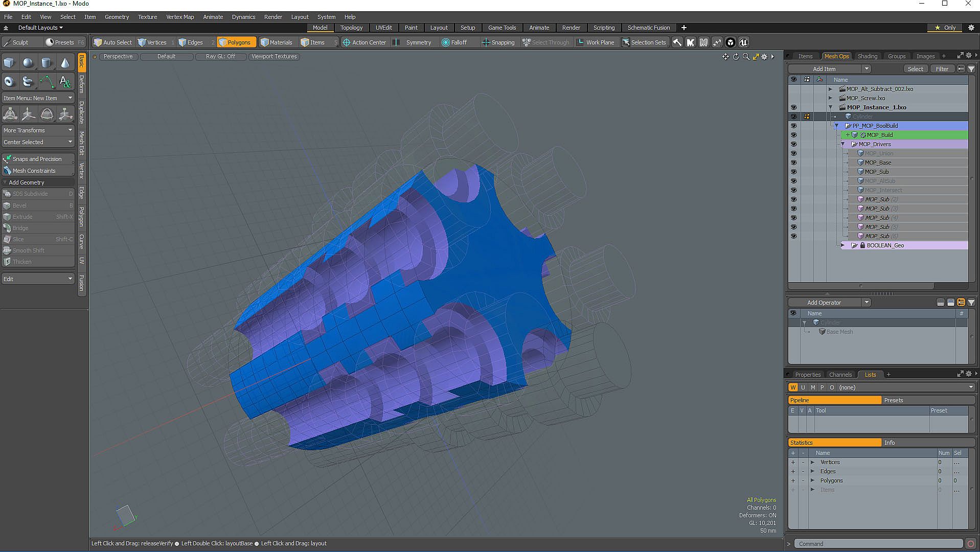Switch to the Shading tab

[867, 56]
